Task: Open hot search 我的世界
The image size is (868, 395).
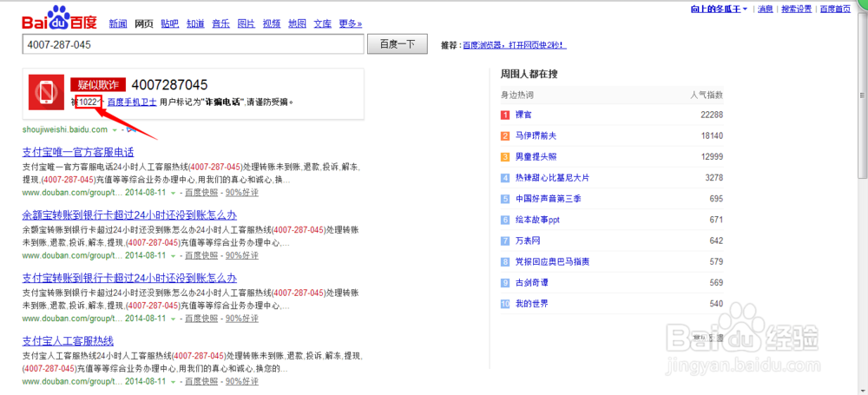Action: tap(531, 304)
